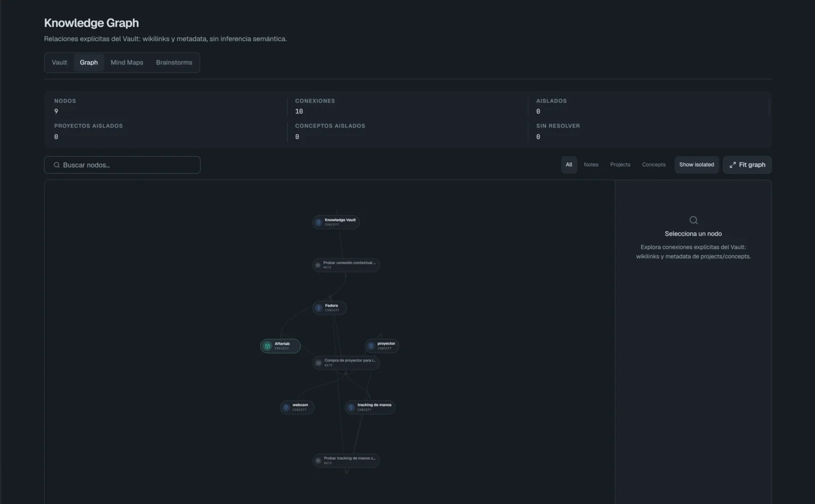Filter graph by Concepts
The image size is (815, 504).
coord(654,164)
